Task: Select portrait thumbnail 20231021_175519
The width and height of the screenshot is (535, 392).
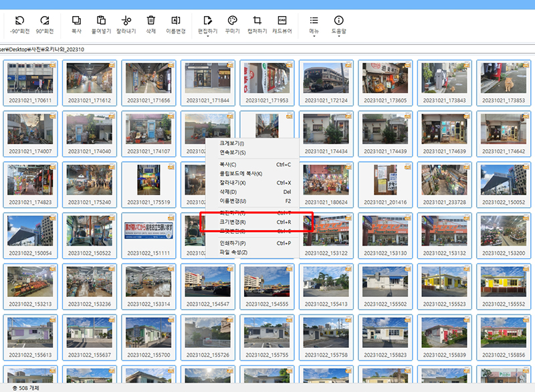Action: tap(148, 185)
